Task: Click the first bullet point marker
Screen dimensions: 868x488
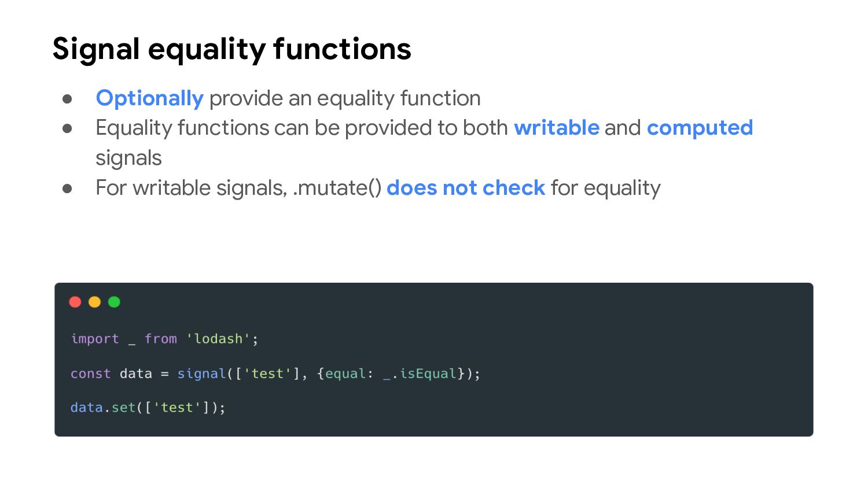Action: click(x=67, y=99)
